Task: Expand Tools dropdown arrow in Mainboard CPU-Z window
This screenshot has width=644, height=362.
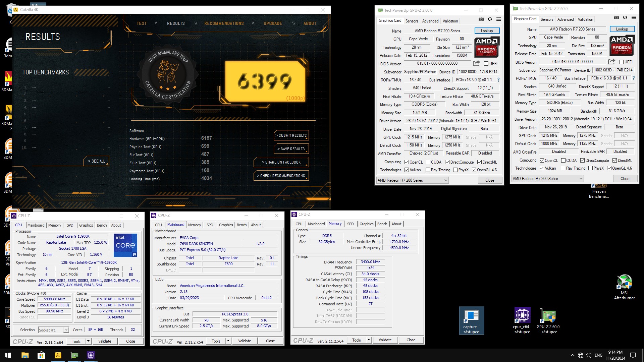Action: point(228,341)
